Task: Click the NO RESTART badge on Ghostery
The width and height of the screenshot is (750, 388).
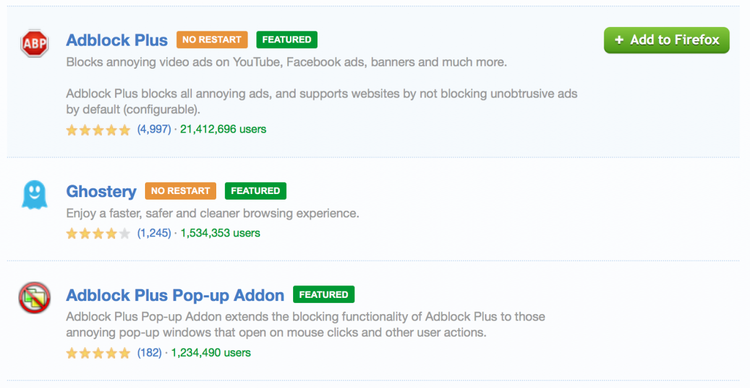Action: [x=181, y=191]
